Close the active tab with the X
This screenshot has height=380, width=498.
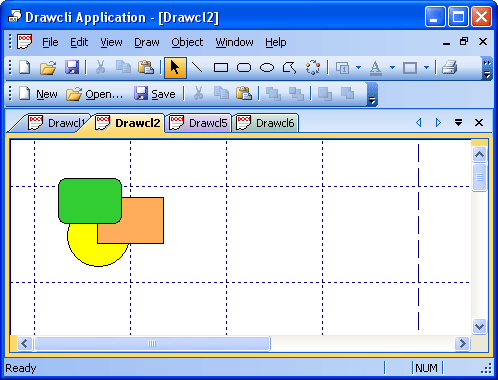click(x=479, y=123)
